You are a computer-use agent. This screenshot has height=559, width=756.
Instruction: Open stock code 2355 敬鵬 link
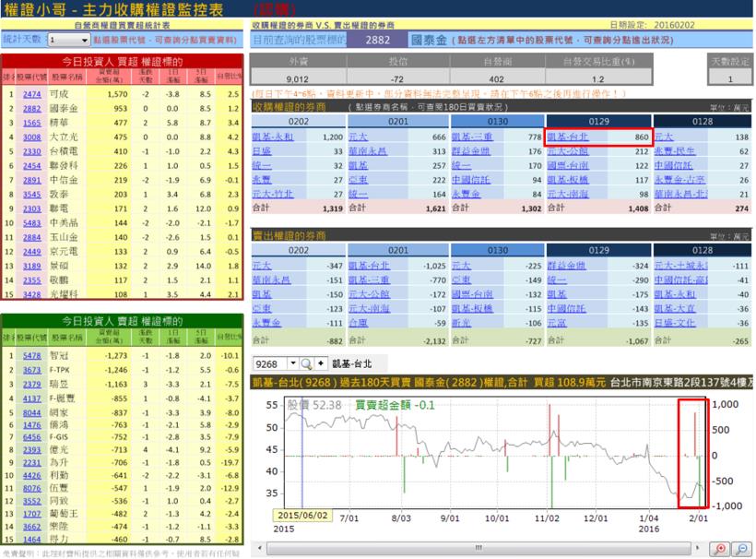pyautogui.click(x=32, y=280)
